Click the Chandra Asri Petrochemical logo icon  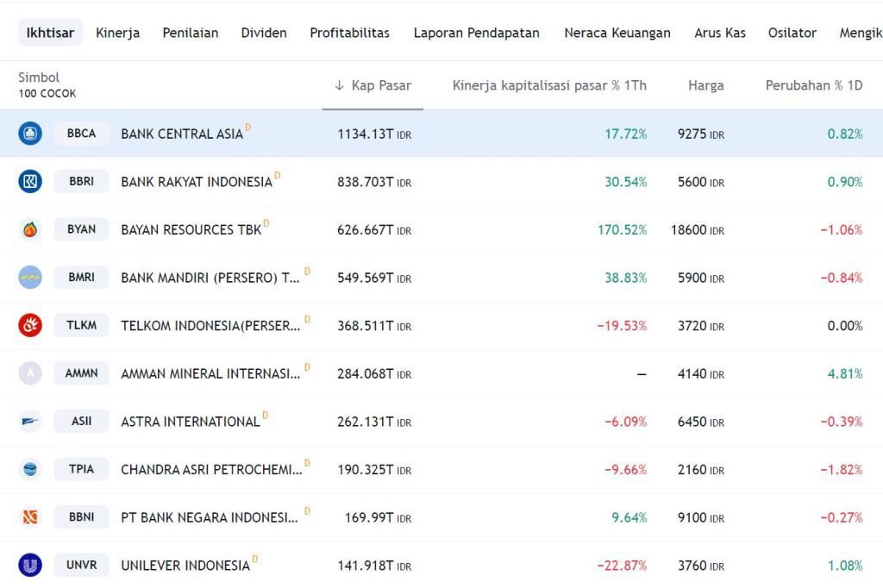click(31, 469)
